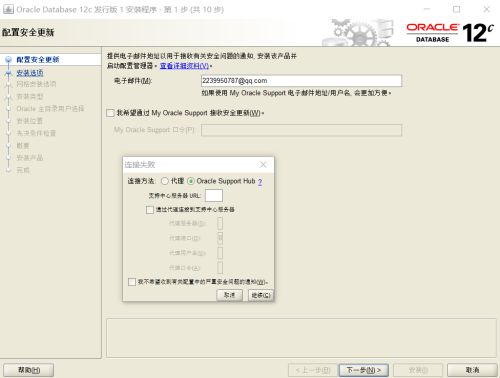
Task: Click the 下一步(N) button
Action: click(x=364, y=370)
